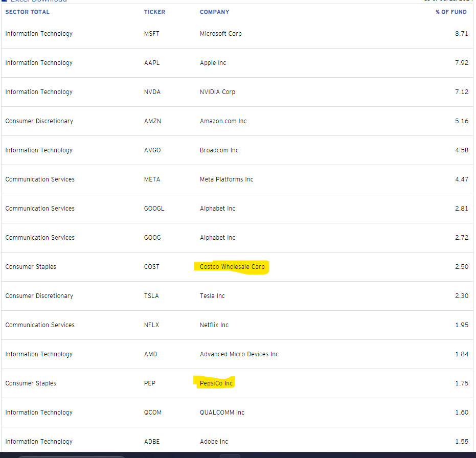Screen dimensions: 476x458
Task: Select the TSLA ticker cell
Action: 151,296
